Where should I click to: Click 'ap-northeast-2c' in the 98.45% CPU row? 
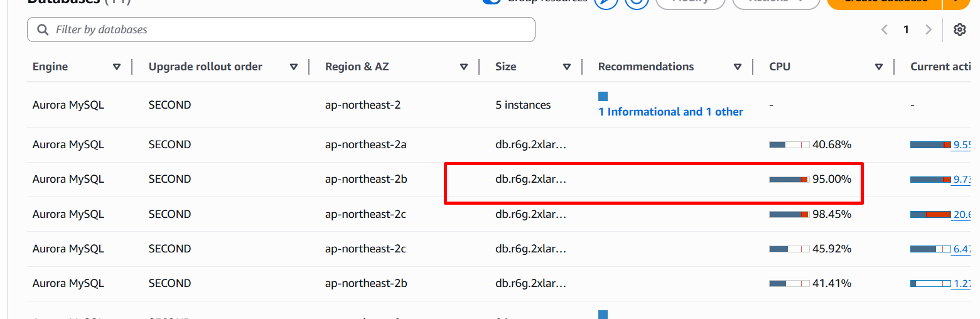pyautogui.click(x=365, y=214)
